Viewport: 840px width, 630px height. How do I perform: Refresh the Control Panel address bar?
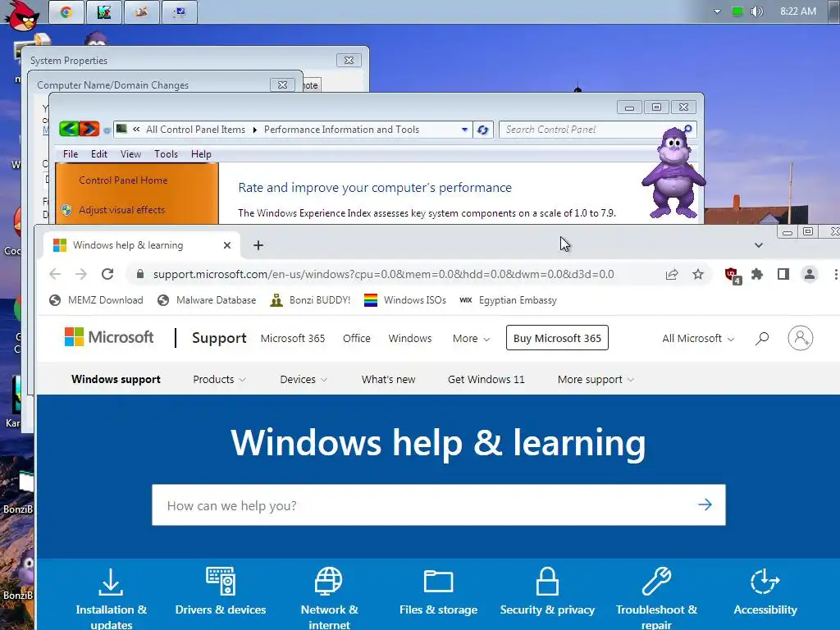(x=482, y=130)
